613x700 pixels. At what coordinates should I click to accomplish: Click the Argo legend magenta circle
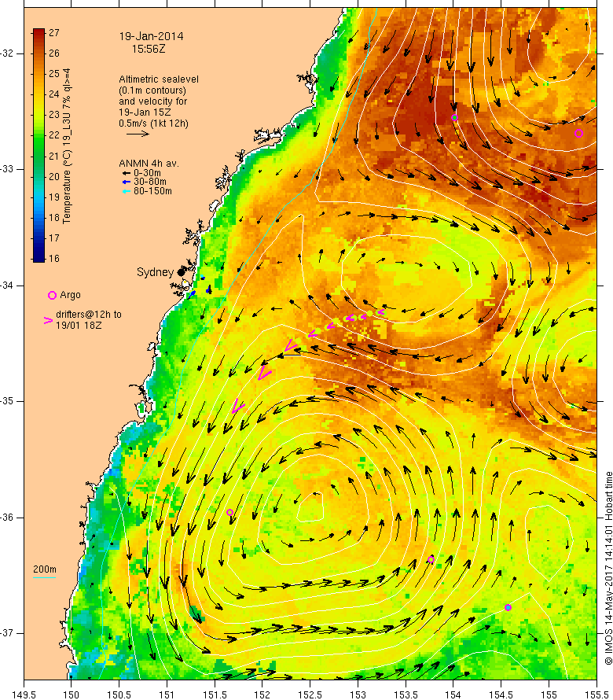pos(52,295)
